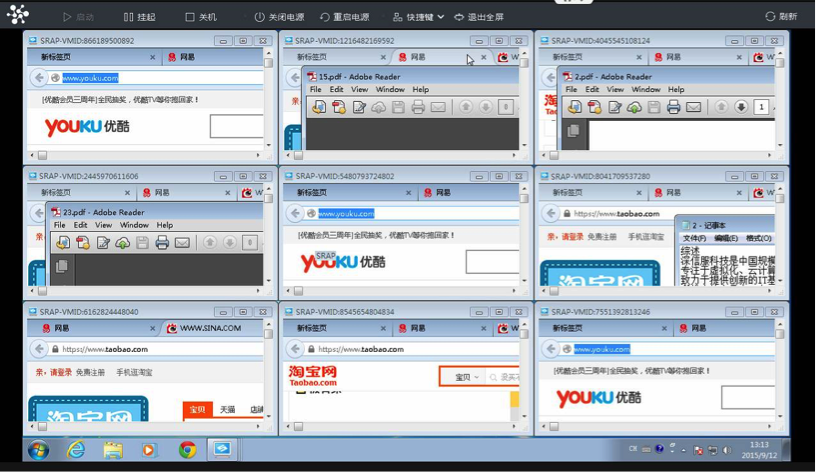Click the page thumbnails icon in 23.pdf side pane
The image size is (816, 472).
click(61, 266)
